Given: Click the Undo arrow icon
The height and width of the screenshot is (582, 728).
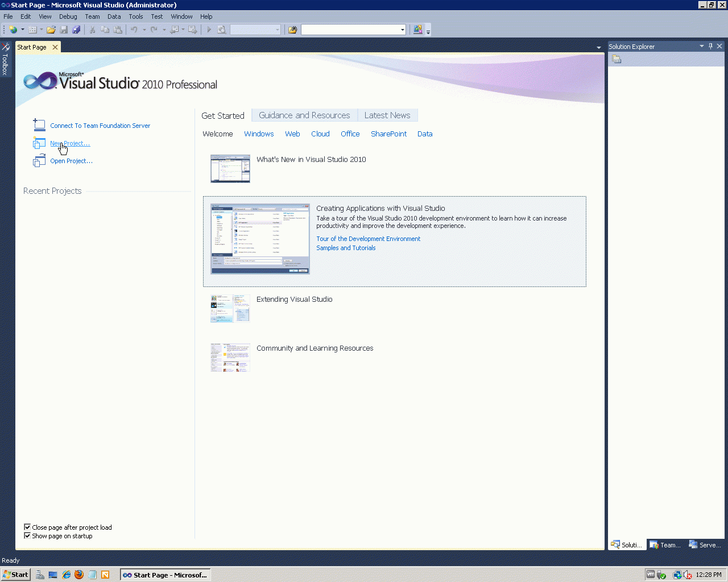Looking at the screenshot, I should click(x=134, y=30).
